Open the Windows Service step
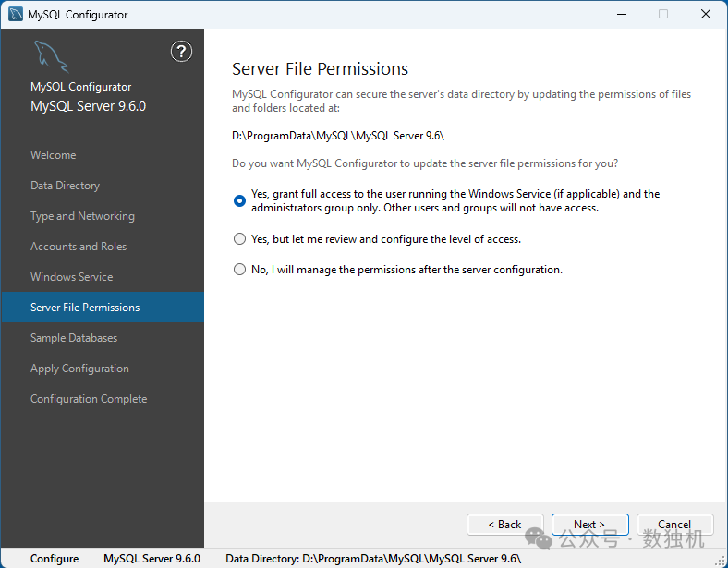This screenshot has width=728, height=568. (71, 277)
